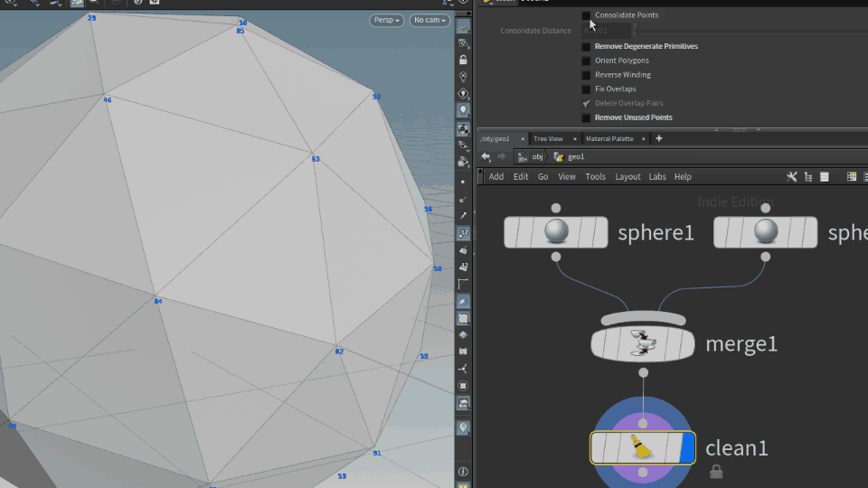The image size is (868, 488).
Task: Click the lock icon in viewport sidebar
Action: (463, 60)
